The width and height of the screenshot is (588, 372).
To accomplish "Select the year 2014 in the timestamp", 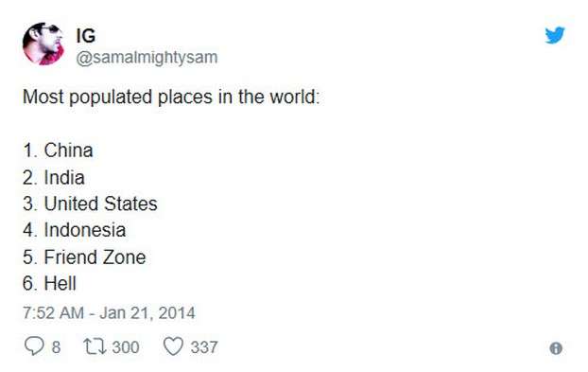I will 177,312.
